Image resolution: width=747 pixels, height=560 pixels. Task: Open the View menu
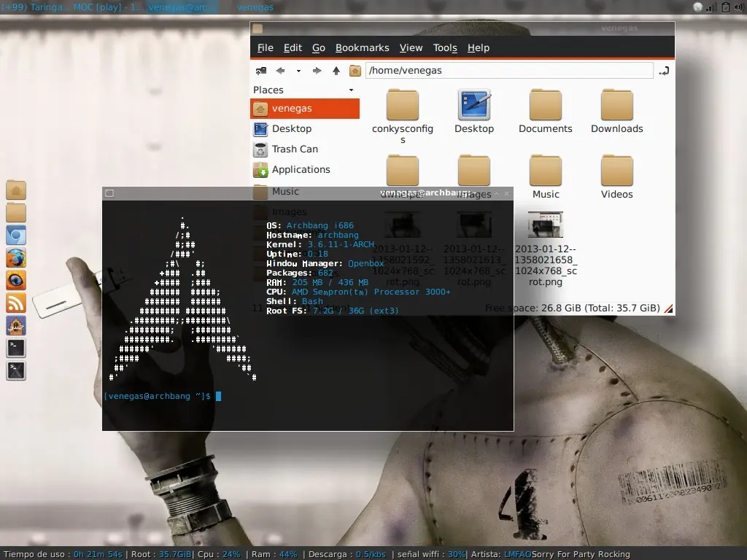point(411,47)
